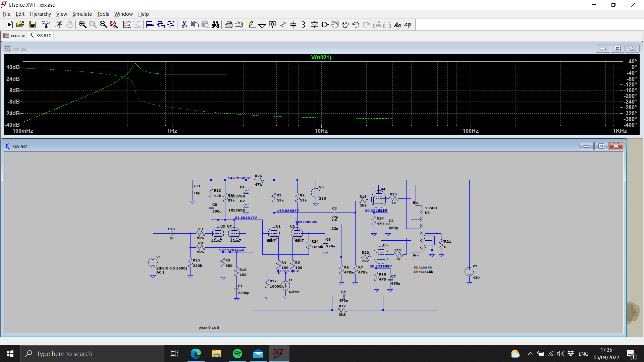Place an Inductor component
The image size is (644, 362).
[304, 24]
